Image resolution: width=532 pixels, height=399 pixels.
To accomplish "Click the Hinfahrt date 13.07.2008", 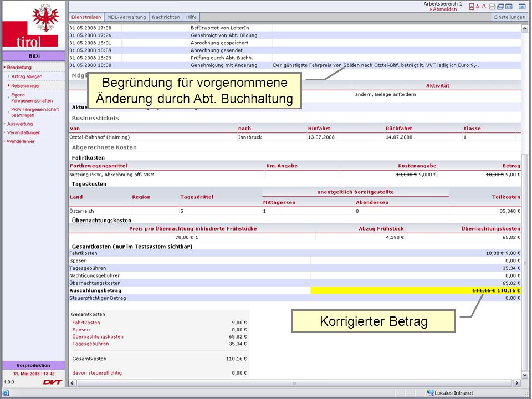I will click(321, 137).
